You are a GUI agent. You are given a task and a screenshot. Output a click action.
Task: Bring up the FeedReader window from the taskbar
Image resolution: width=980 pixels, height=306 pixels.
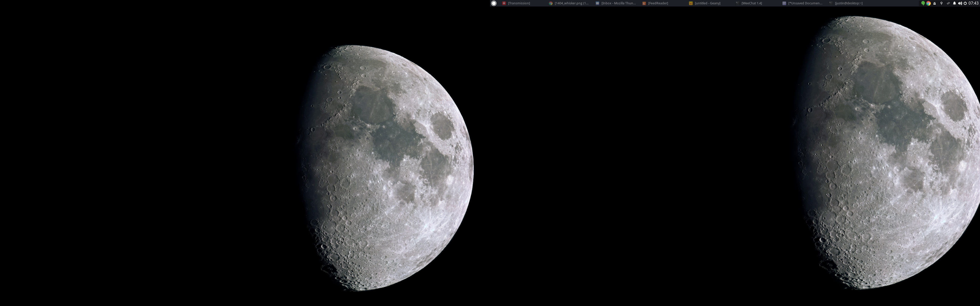[664, 3]
